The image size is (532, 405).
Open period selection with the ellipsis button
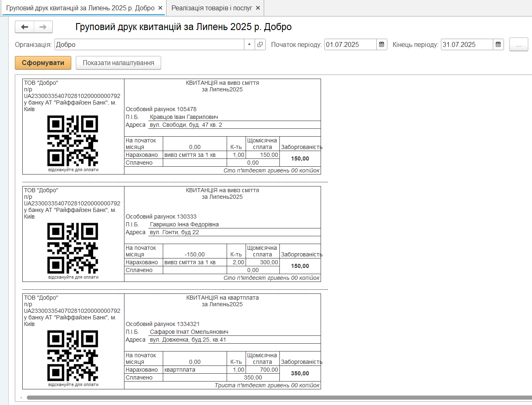point(518,44)
